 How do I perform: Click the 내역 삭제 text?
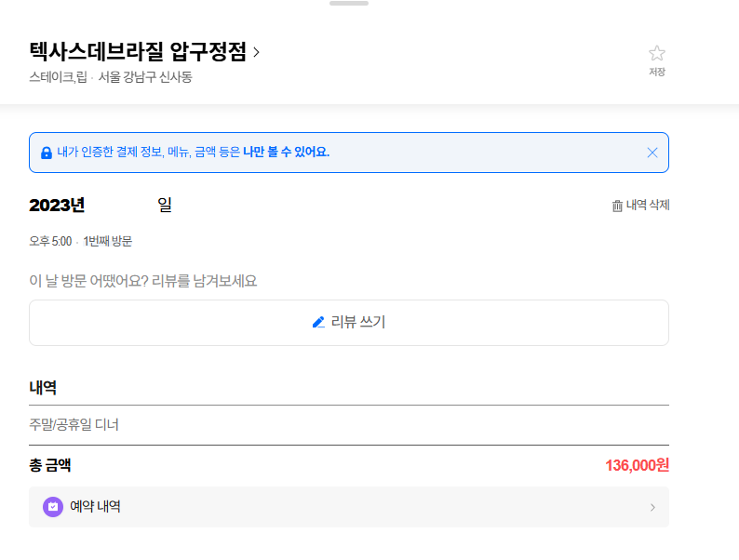point(648,206)
